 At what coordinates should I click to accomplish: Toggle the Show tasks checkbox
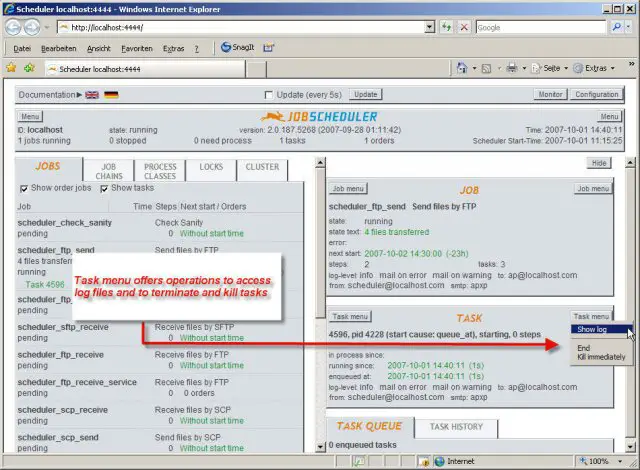click(x=104, y=188)
